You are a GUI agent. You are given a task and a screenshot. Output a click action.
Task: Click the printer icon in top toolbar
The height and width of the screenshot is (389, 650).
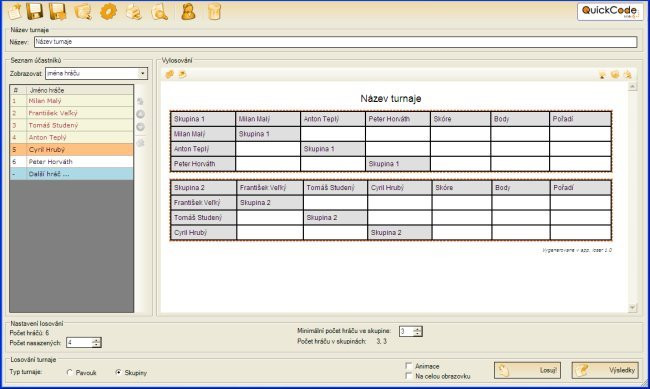pos(133,12)
